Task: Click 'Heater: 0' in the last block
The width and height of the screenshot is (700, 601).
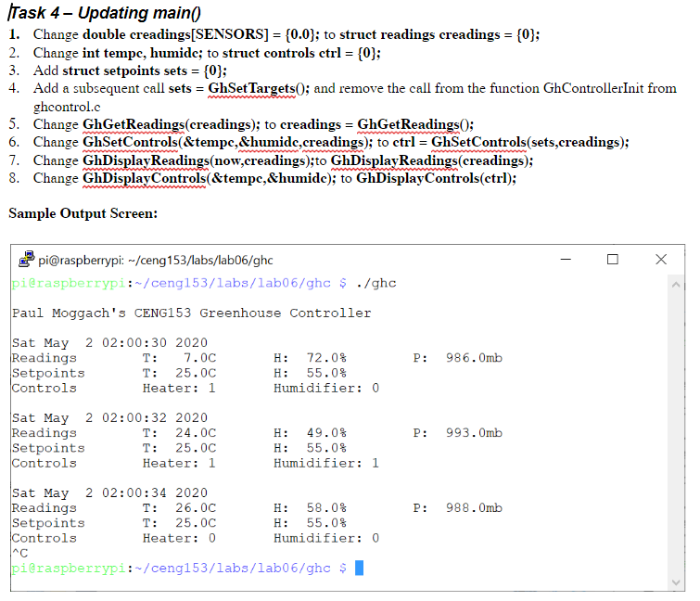Action: (x=179, y=539)
